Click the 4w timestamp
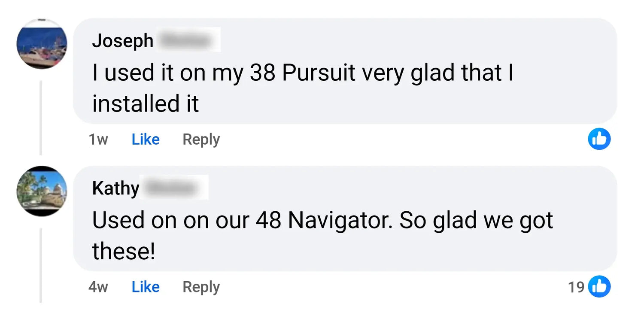This screenshot has width=644, height=322. coord(98,287)
